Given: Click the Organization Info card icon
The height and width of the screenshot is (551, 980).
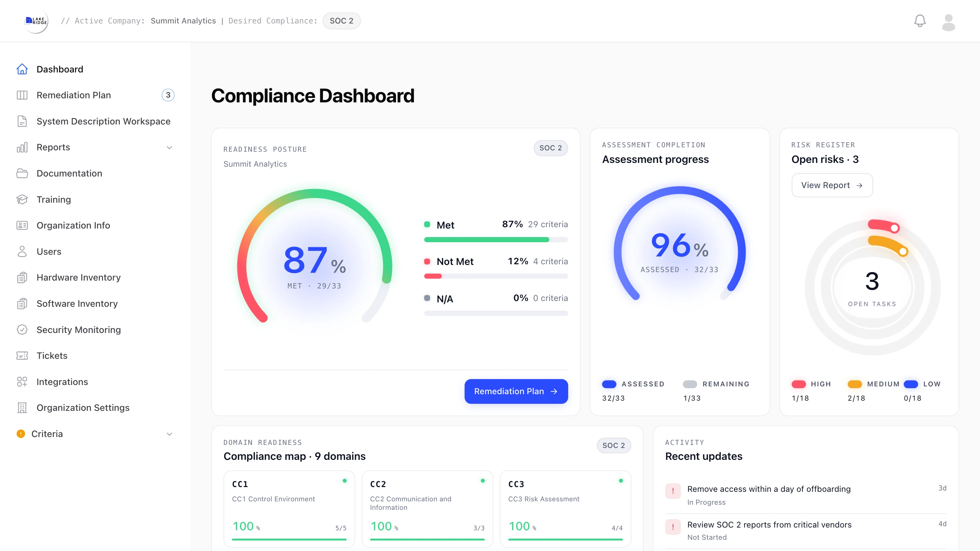Looking at the screenshot, I should click(x=22, y=226).
